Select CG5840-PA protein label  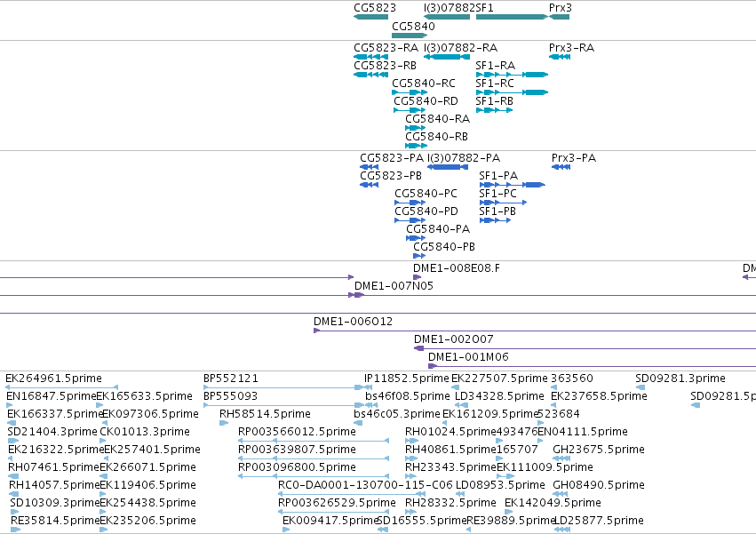[x=438, y=229]
